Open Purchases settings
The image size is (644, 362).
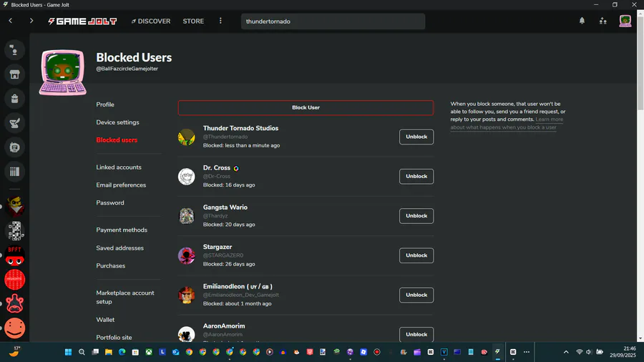[x=110, y=265]
